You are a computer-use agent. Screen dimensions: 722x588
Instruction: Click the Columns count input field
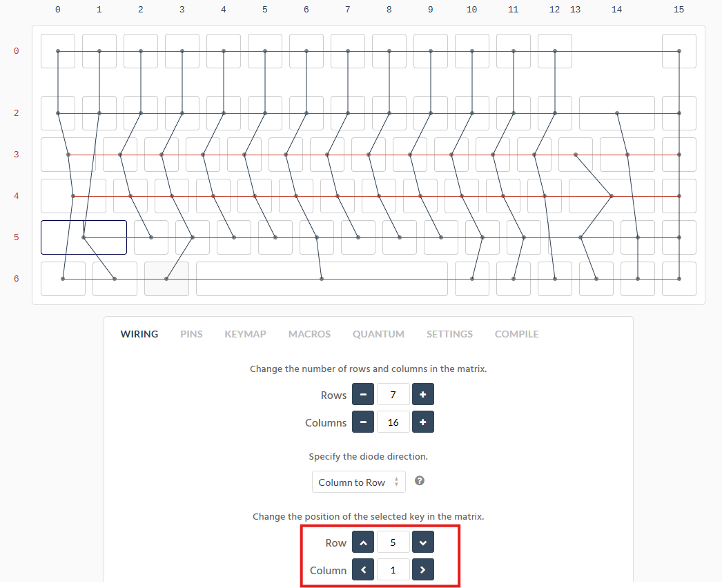coord(393,422)
